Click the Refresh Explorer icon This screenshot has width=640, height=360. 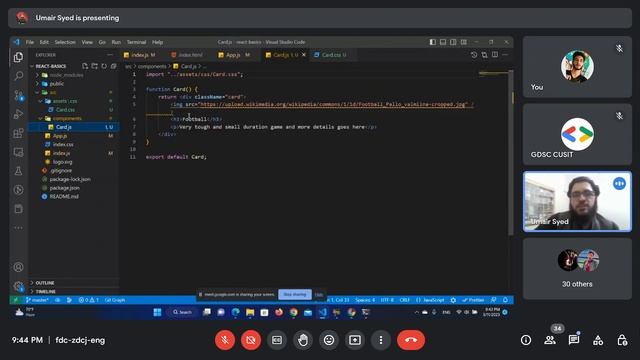(x=104, y=66)
